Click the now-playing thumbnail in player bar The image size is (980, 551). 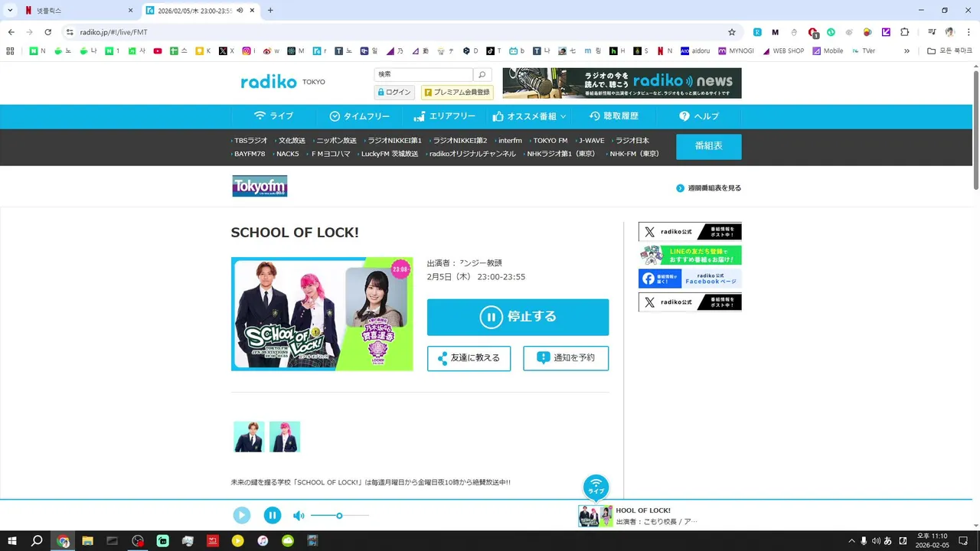(x=595, y=516)
